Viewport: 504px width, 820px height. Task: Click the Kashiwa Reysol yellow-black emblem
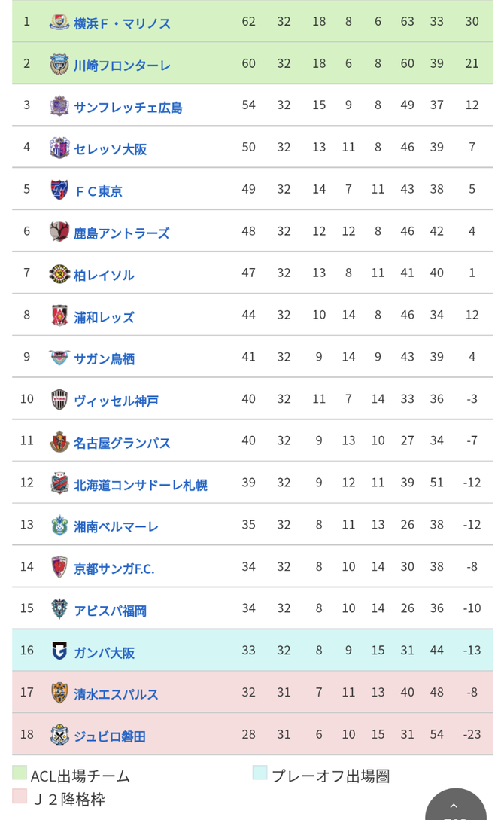tap(59, 273)
